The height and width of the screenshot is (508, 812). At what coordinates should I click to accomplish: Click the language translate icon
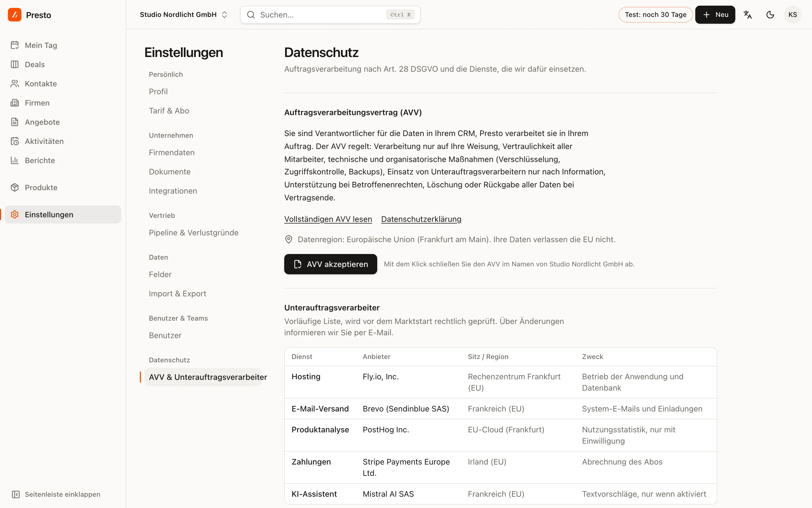748,15
